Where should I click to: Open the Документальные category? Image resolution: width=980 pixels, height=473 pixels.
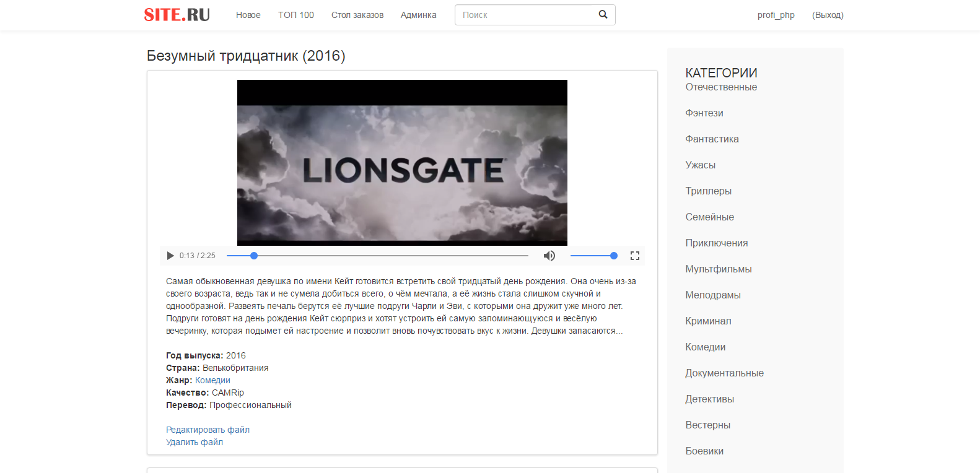(725, 373)
